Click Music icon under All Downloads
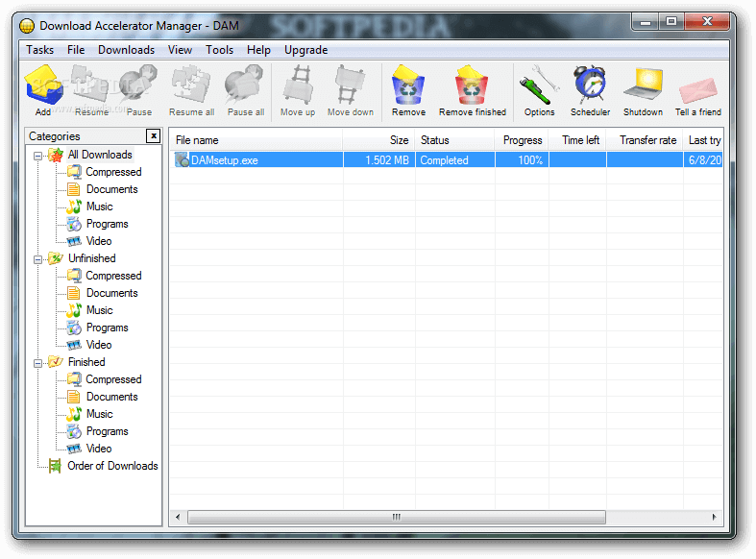This screenshot has width=756, height=559. (x=74, y=207)
